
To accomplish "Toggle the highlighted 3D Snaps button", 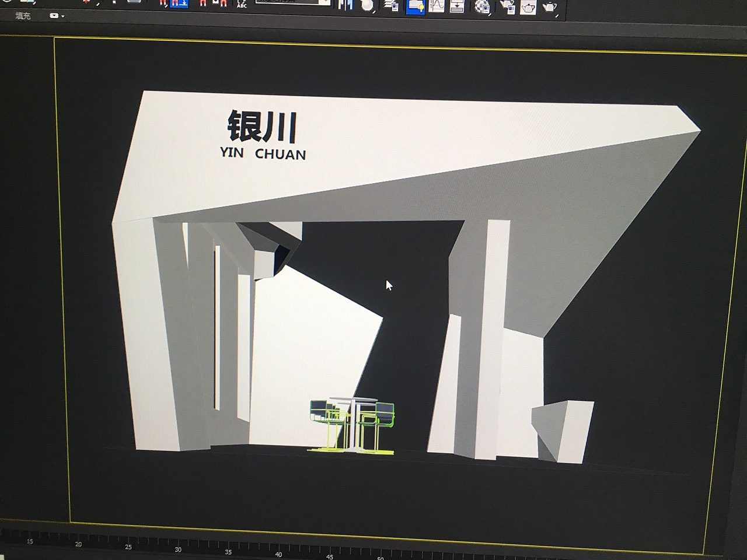I will point(179,4).
